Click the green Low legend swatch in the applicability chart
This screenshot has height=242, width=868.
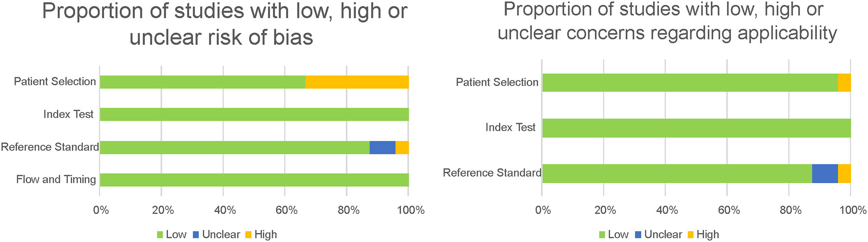[x=602, y=235]
